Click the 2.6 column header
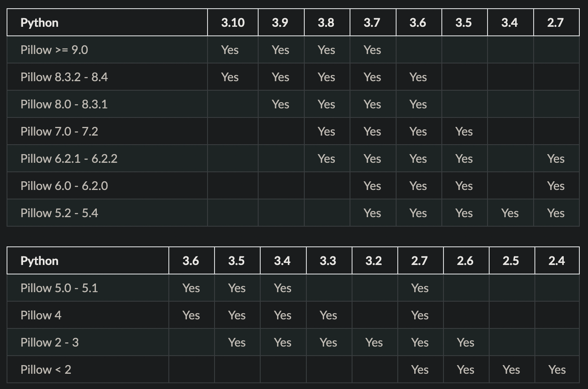 465,261
